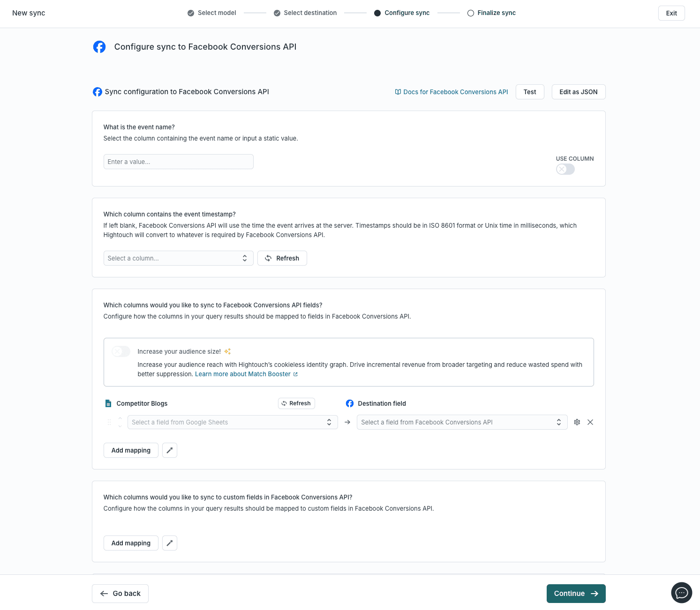Screen dimensions: 700x610
Task: Toggle on Increase your audience size
Action: (120, 351)
